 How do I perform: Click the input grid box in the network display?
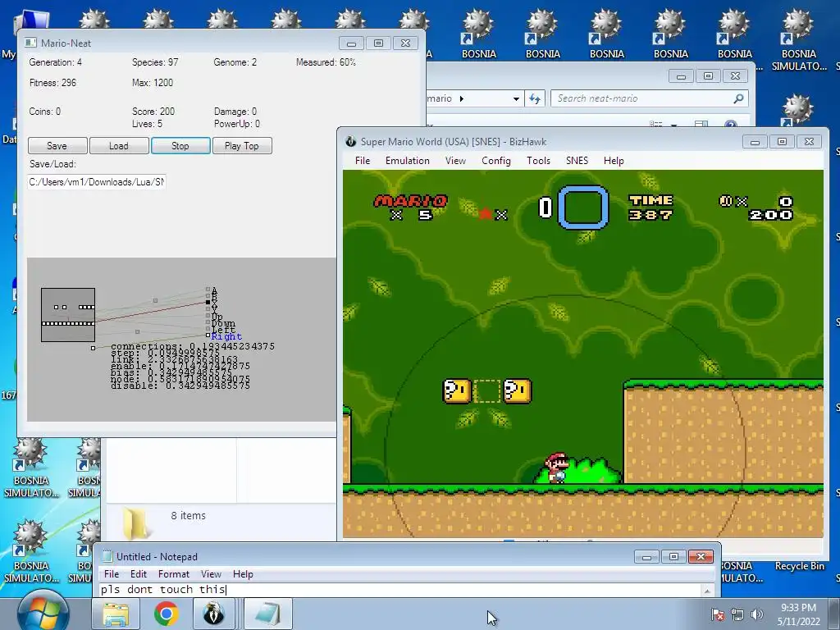tap(68, 315)
